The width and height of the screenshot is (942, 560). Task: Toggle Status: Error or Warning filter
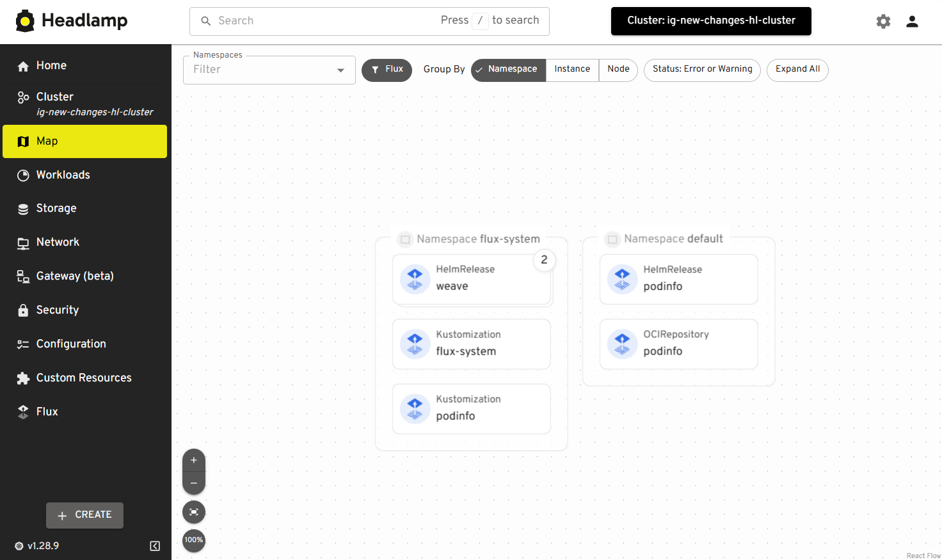[x=702, y=70]
